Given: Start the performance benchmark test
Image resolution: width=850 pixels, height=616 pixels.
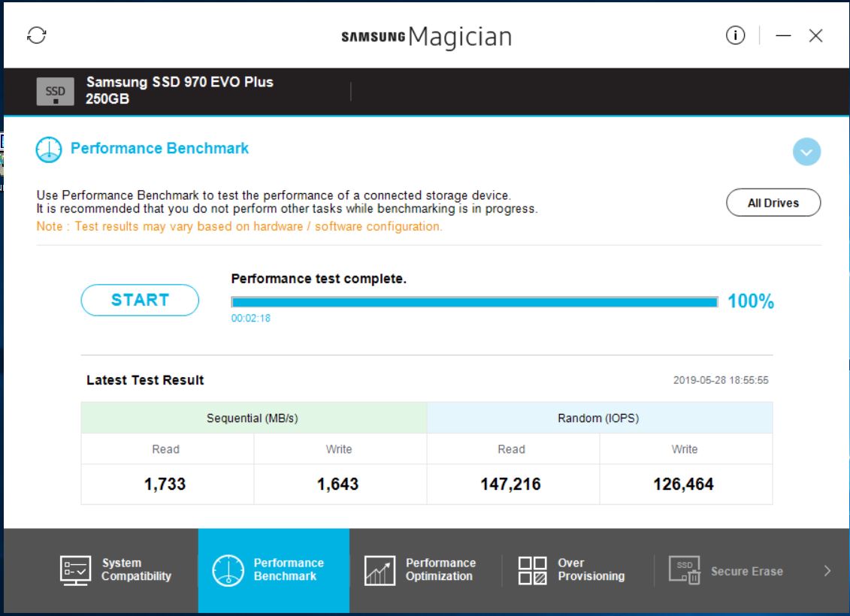Looking at the screenshot, I should (x=140, y=300).
